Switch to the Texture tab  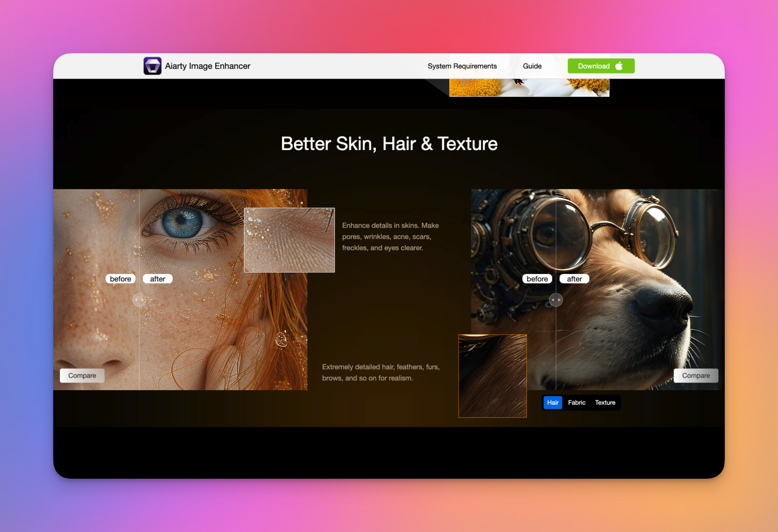coord(605,403)
